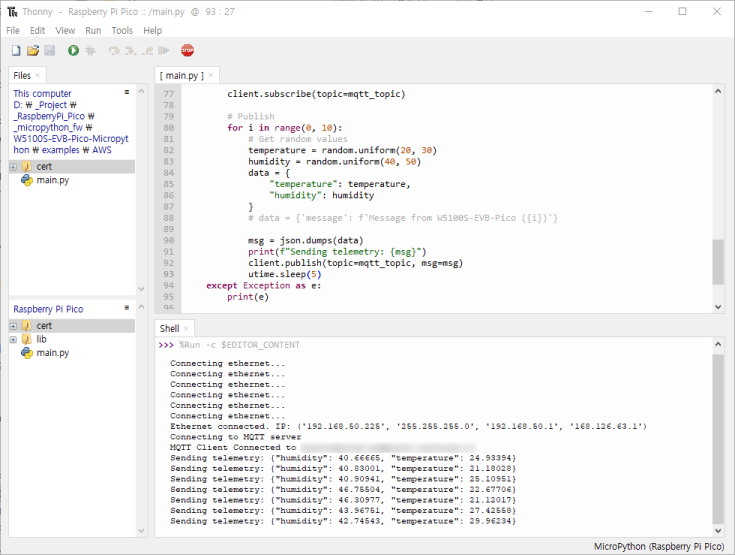Maximize the Thonny window
The width and height of the screenshot is (735, 555).
682,11
